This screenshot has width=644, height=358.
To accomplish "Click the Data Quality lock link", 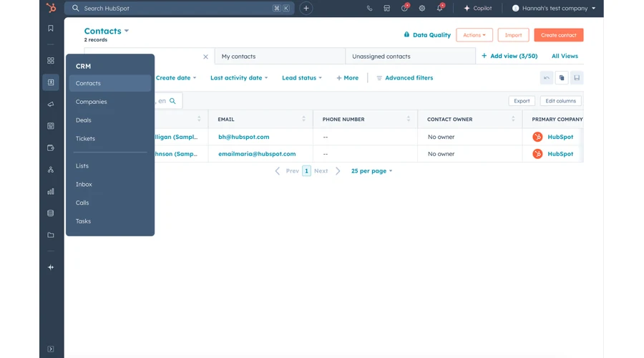I will [x=427, y=35].
